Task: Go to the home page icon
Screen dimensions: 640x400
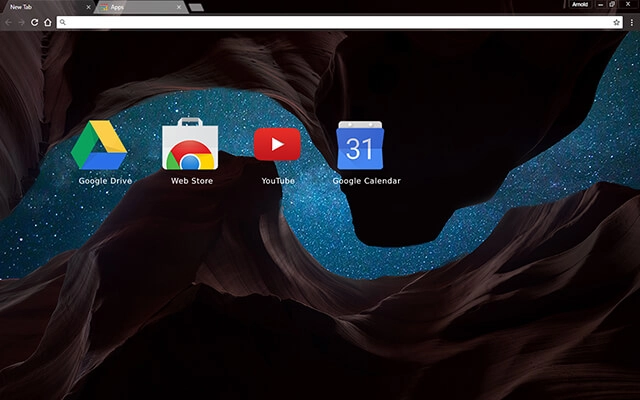Action: (48, 22)
